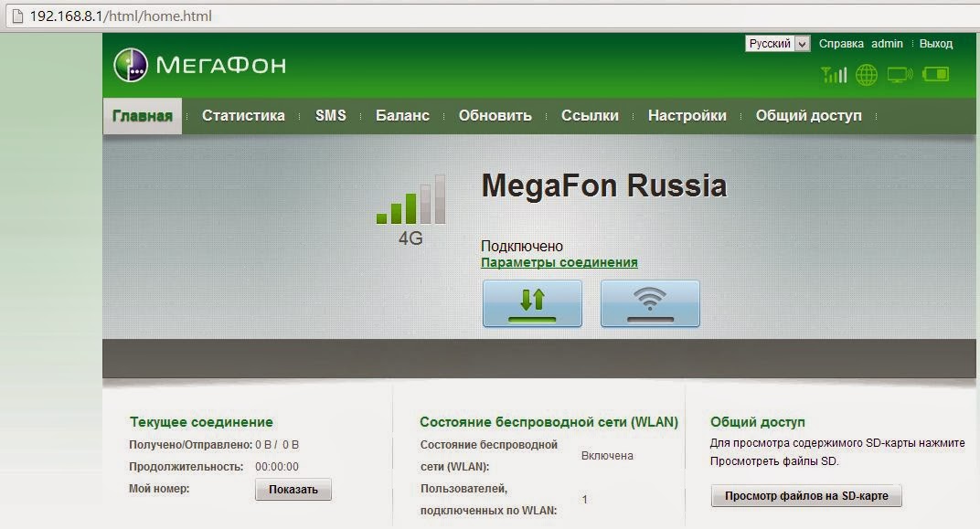Click the admin user link
Image resolution: width=980 pixels, height=529 pixels.
(888, 44)
